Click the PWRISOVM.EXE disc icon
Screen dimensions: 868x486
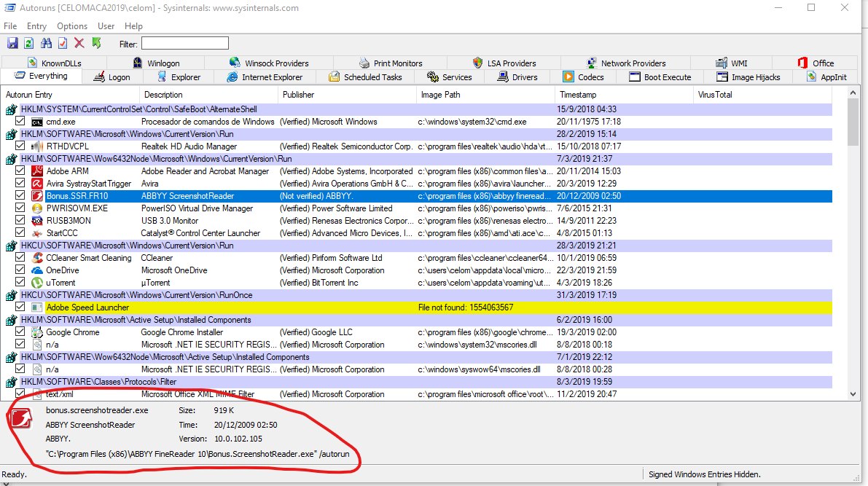[x=37, y=208]
